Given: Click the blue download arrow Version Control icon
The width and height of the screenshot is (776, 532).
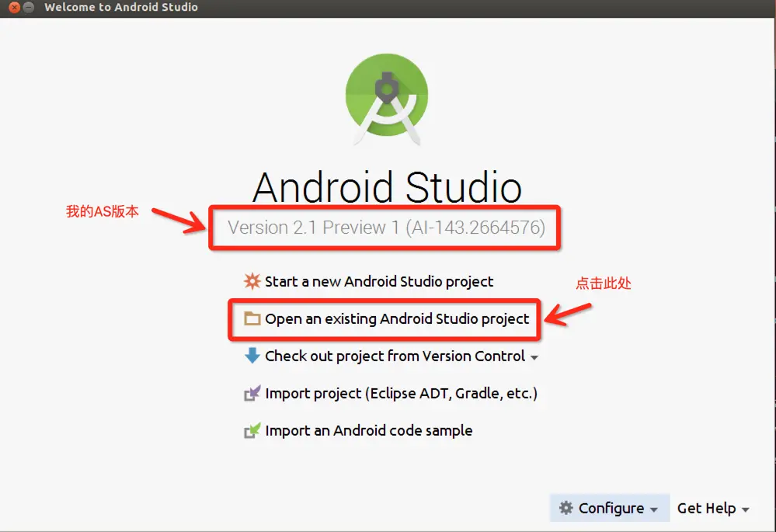Looking at the screenshot, I should coord(252,356).
